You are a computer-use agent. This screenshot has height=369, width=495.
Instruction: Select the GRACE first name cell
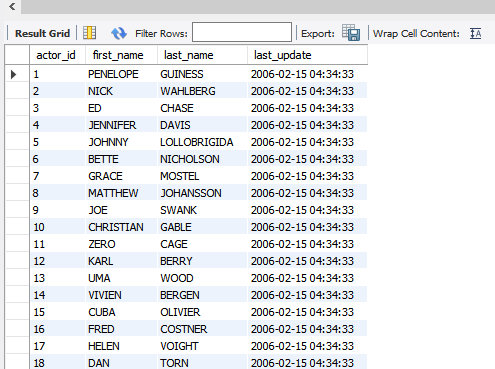point(121,176)
